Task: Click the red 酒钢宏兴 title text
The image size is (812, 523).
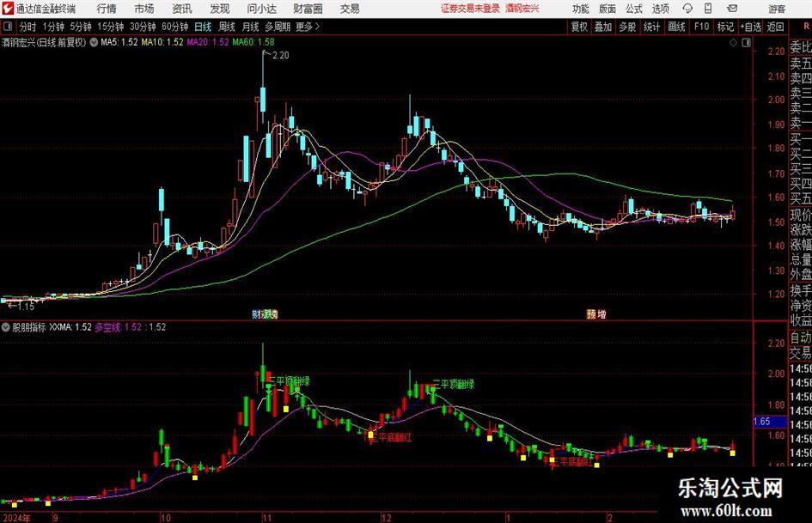Action: point(522,9)
